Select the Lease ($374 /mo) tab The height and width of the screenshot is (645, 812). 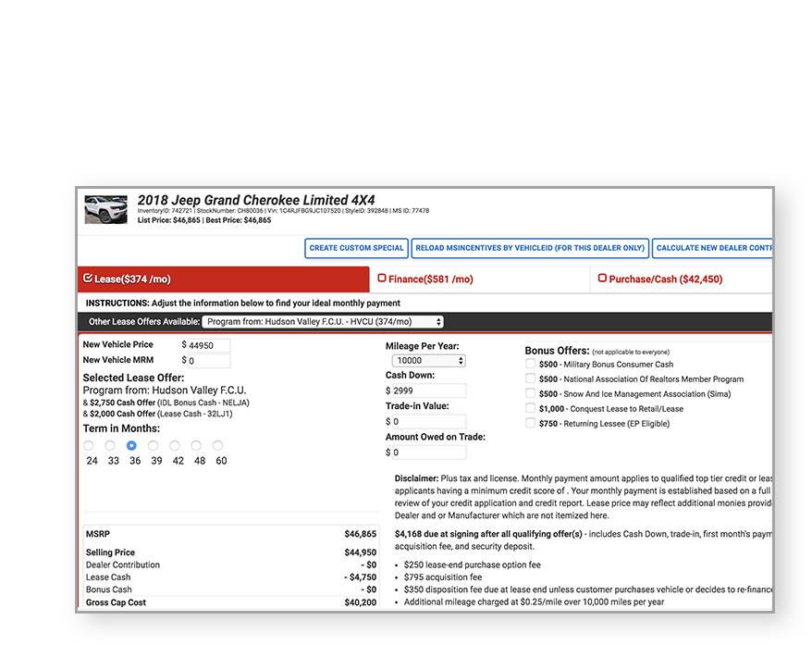point(223,279)
